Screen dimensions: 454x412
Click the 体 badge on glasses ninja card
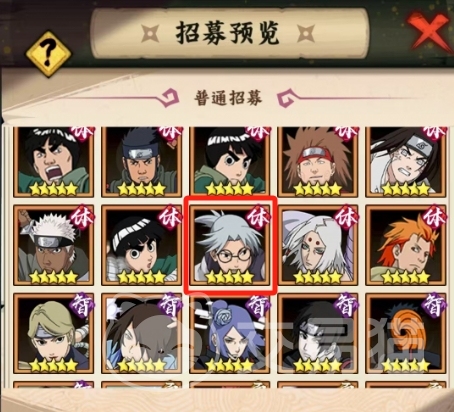pos(258,217)
